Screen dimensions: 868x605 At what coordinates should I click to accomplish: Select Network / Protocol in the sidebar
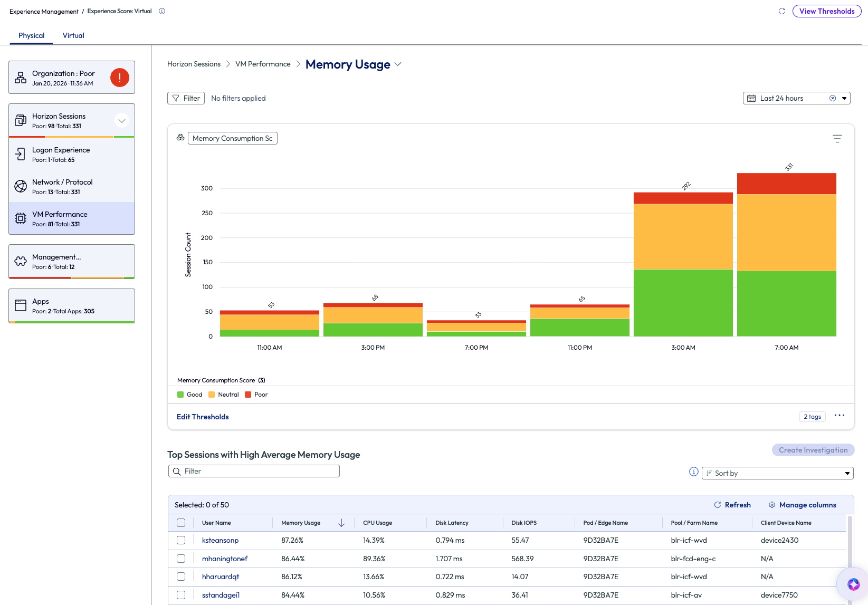pos(72,186)
